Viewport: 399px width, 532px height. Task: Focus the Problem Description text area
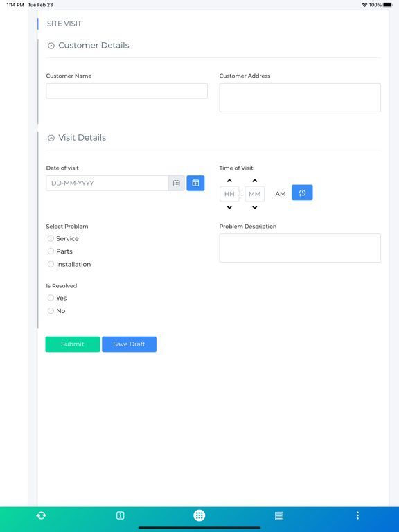click(300, 248)
